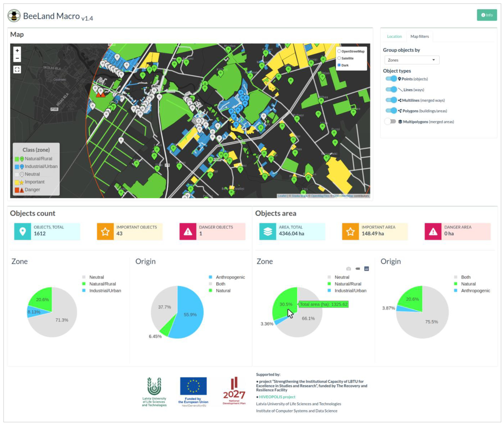Click the tag-shaped hover toggle icon
The height and width of the screenshot is (425, 504).
pos(358,269)
